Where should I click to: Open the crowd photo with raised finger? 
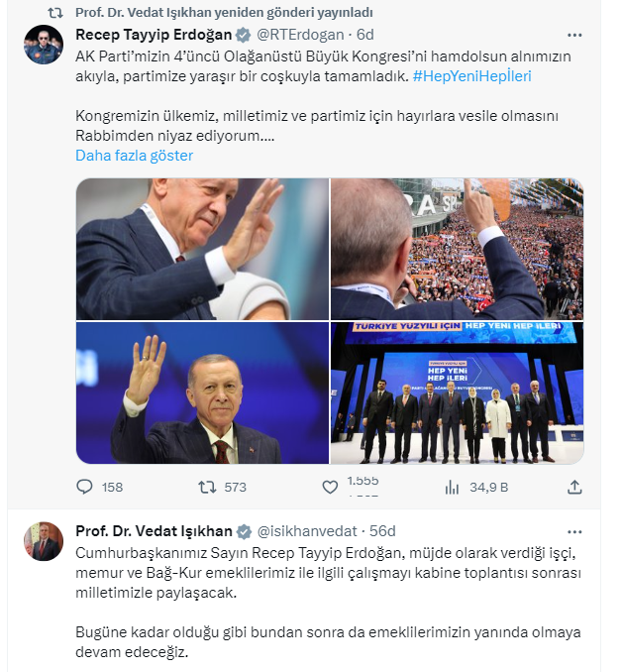click(x=457, y=249)
